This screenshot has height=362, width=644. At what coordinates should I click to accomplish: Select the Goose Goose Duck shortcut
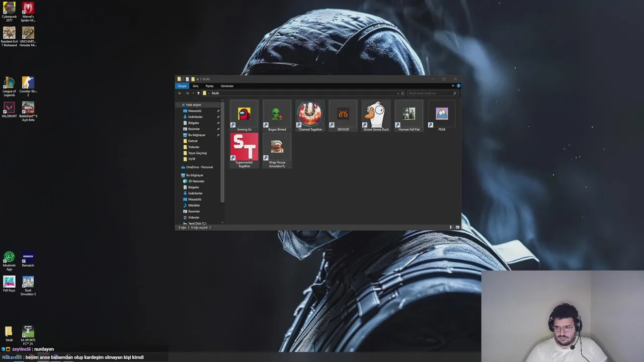pos(376,116)
